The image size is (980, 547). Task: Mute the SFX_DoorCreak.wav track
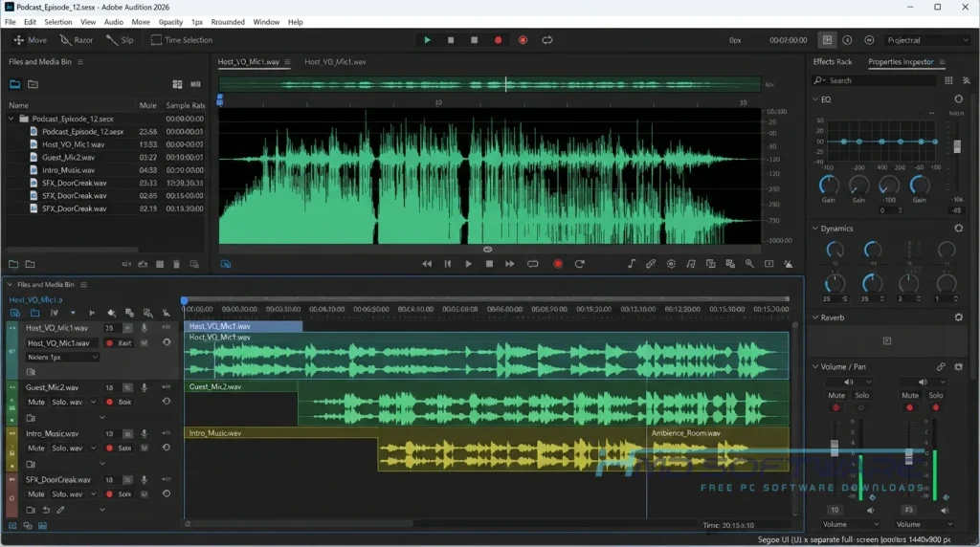pyautogui.click(x=36, y=494)
